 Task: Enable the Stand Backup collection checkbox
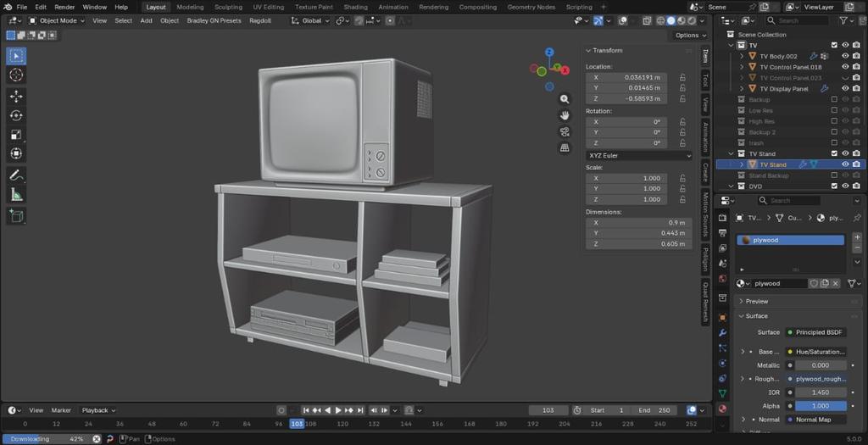click(x=834, y=175)
